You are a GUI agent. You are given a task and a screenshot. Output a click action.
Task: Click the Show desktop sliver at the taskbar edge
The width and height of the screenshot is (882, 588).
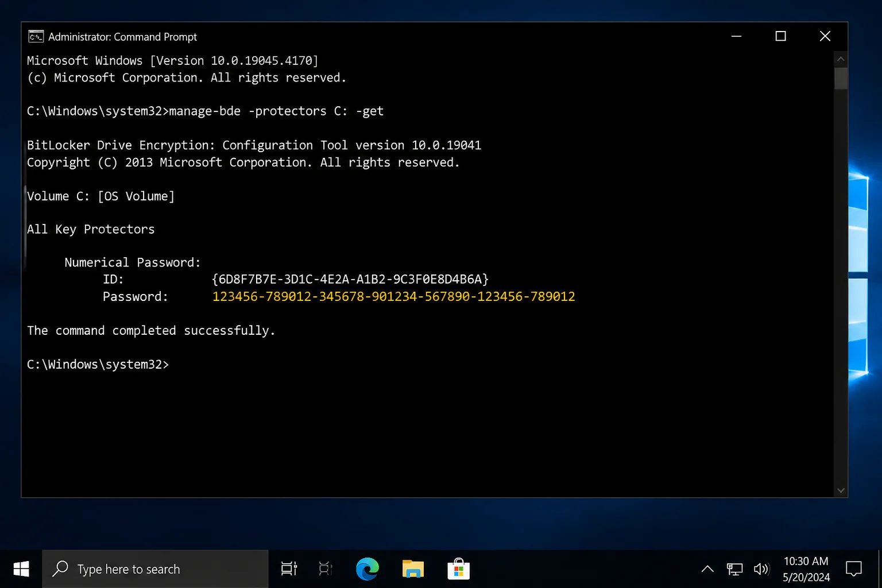click(880, 569)
